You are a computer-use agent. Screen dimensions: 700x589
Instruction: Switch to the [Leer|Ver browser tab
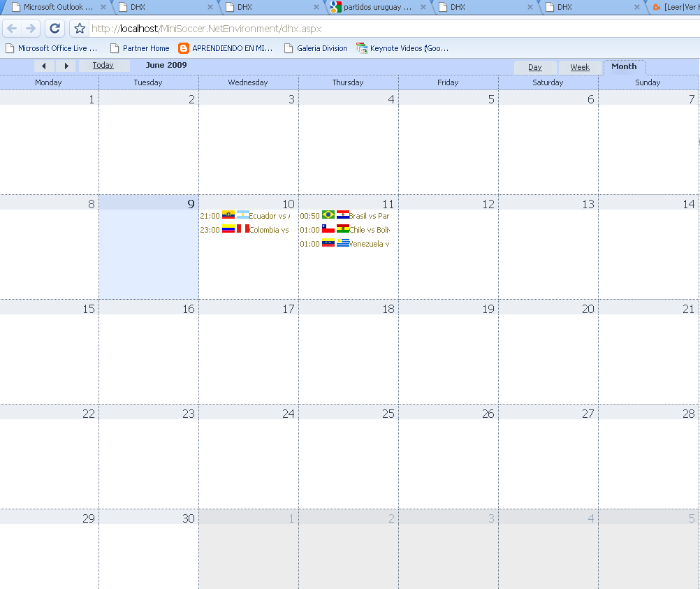[676, 7]
